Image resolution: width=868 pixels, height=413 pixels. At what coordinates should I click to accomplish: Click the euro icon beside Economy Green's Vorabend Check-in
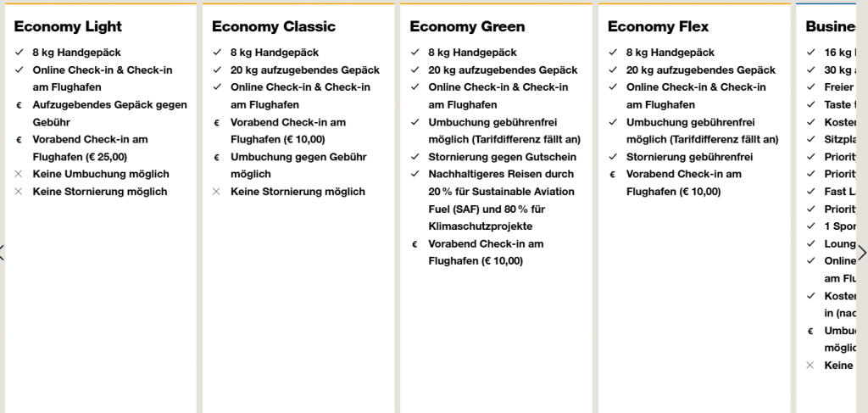[415, 244]
